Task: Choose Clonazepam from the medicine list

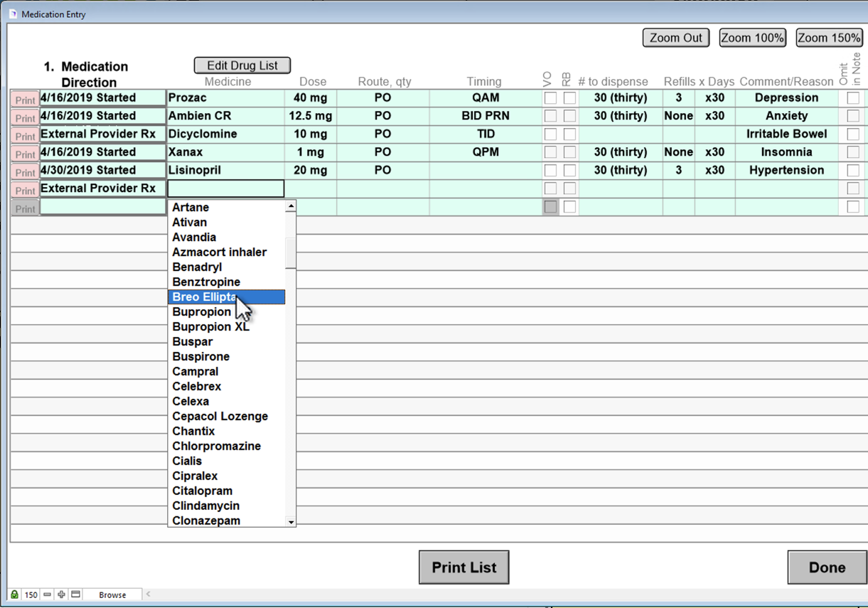Action: click(x=206, y=521)
